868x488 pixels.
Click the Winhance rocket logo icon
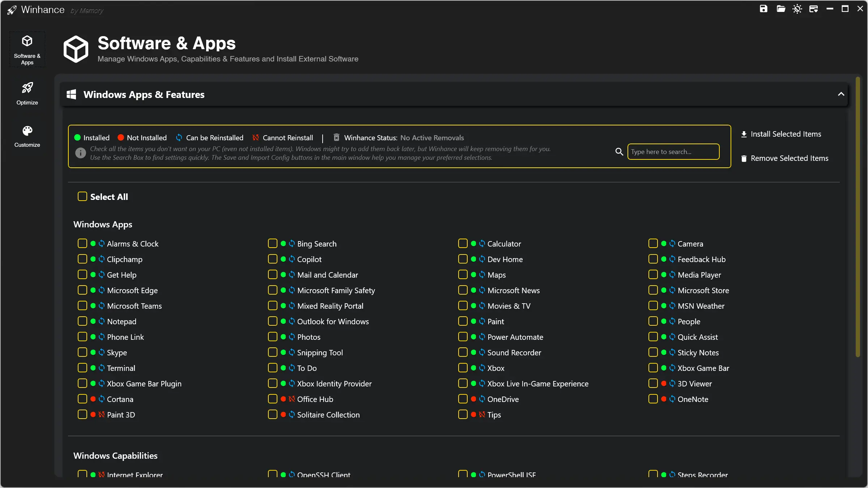pyautogui.click(x=12, y=10)
